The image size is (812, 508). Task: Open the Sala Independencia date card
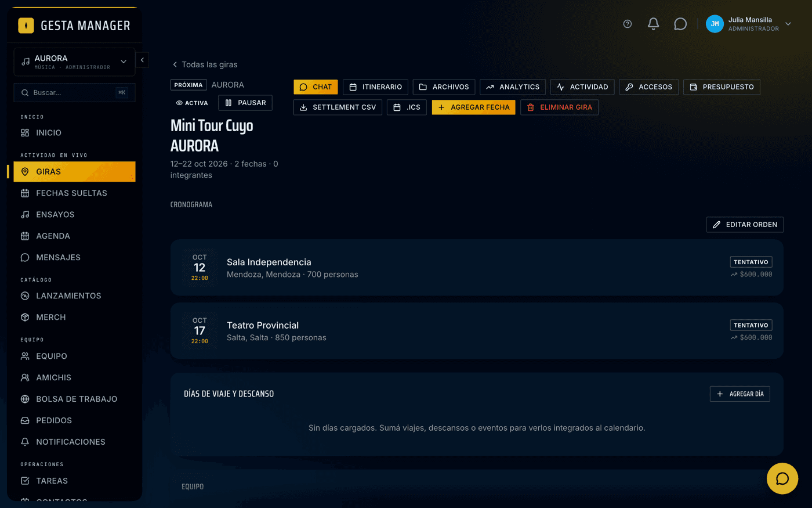point(477,268)
